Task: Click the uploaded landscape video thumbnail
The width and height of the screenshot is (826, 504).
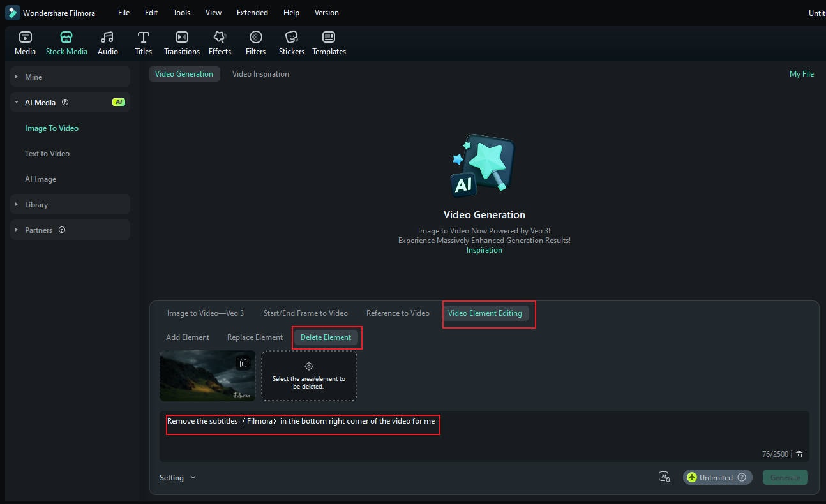Action: [207, 376]
